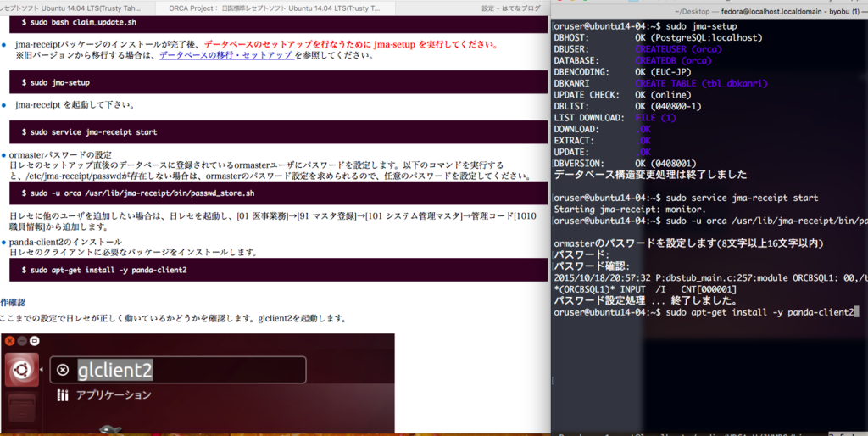Click the LIST DOWNLOAD FILE (1) line

point(615,117)
